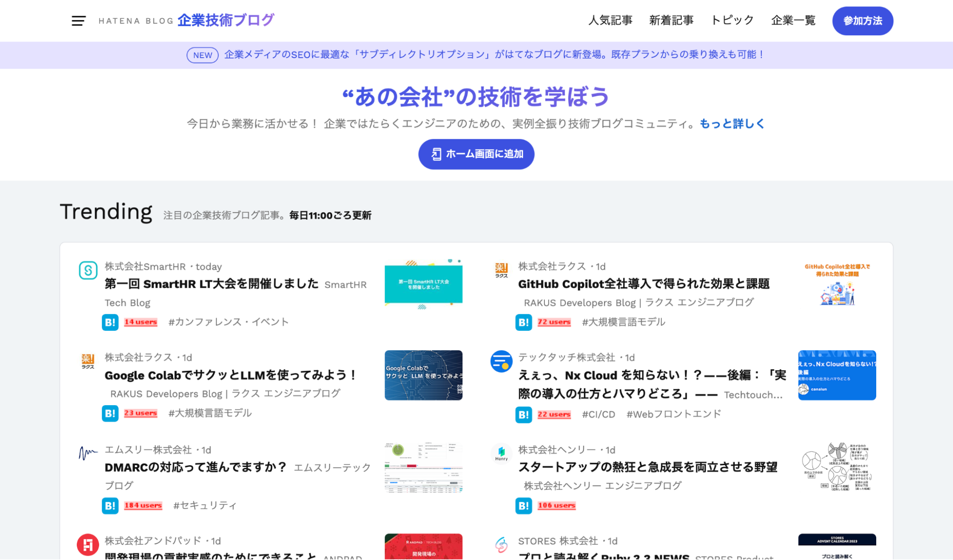Open 人気記事 navigation item
The width and height of the screenshot is (953, 560).
coord(610,20)
